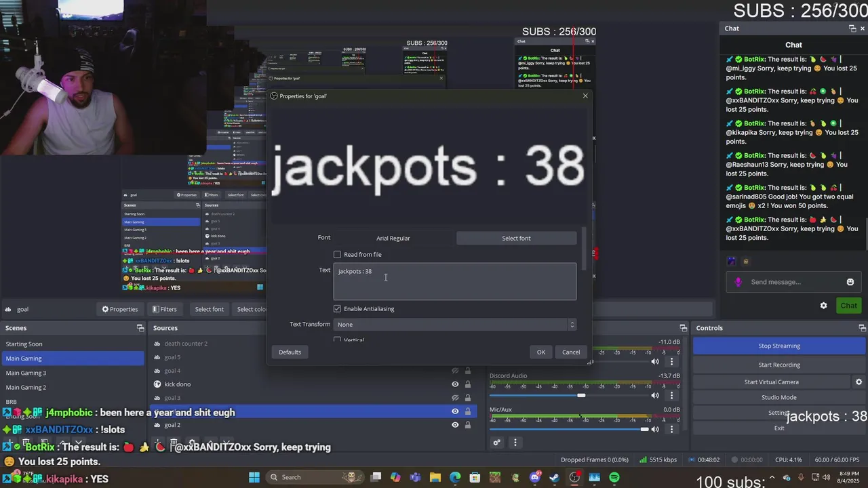Enable Studio Mode
Screen dimensions: 868x488
pyautogui.click(x=779, y=397)
